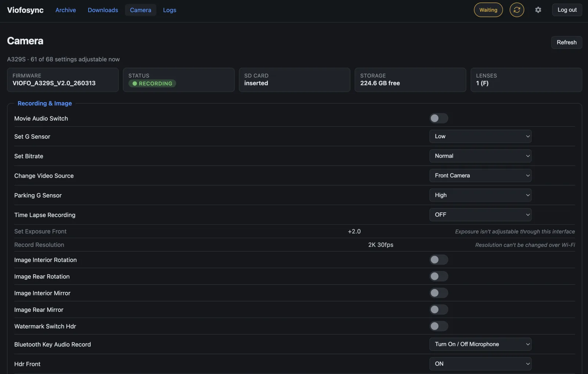
Task: Toggle Image Rear Mirror switch
Action: [x=439, y=309]
